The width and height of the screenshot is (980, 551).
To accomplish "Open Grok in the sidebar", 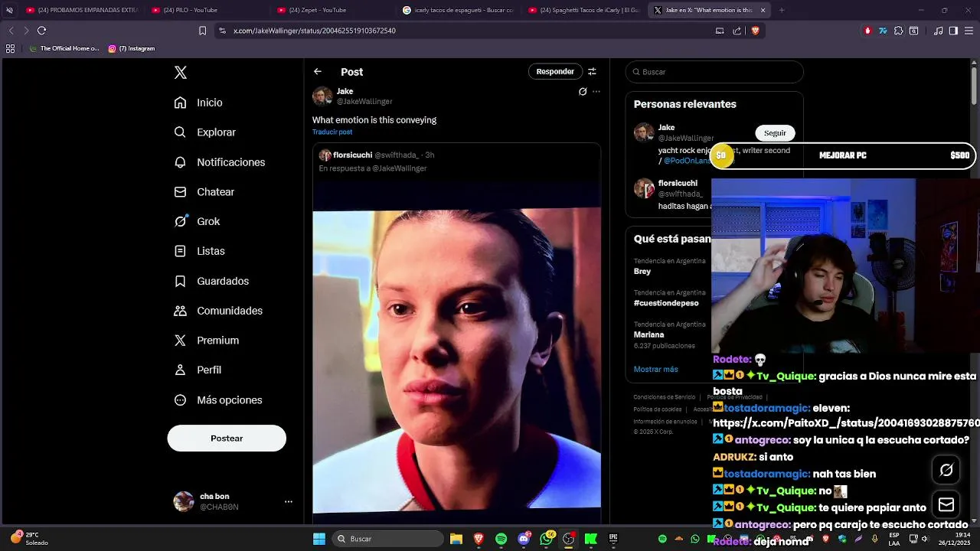I will 197,221.
